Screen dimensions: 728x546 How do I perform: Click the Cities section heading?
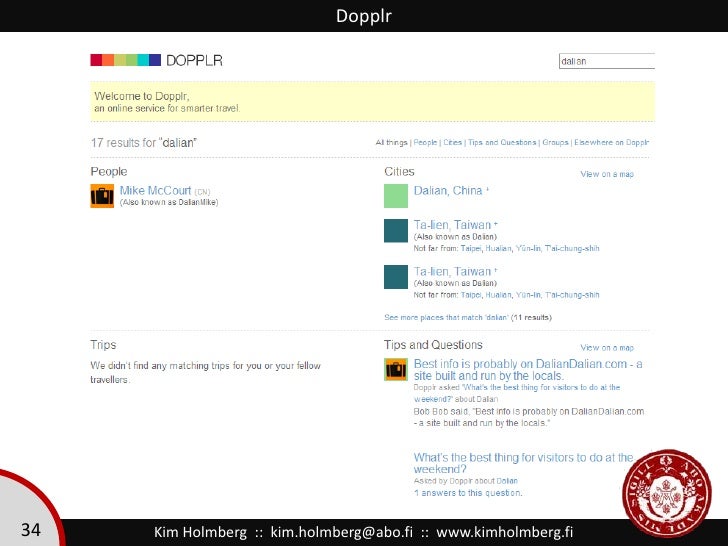pyautogui.click(x=399, y=171)
